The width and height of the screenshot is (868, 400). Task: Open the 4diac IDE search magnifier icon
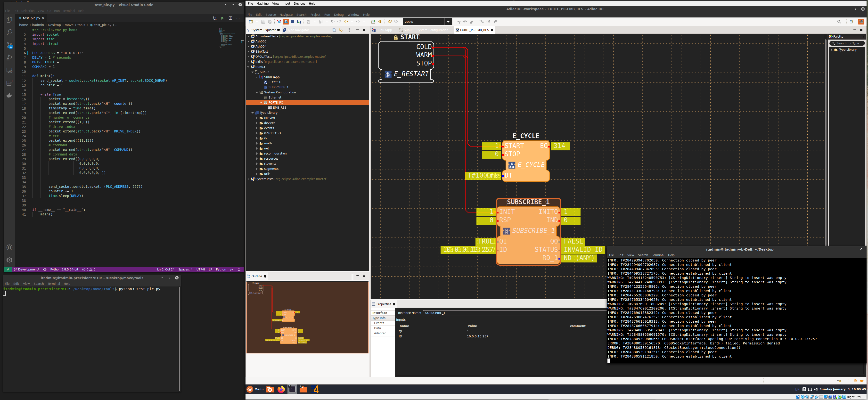tap(839, 22)
